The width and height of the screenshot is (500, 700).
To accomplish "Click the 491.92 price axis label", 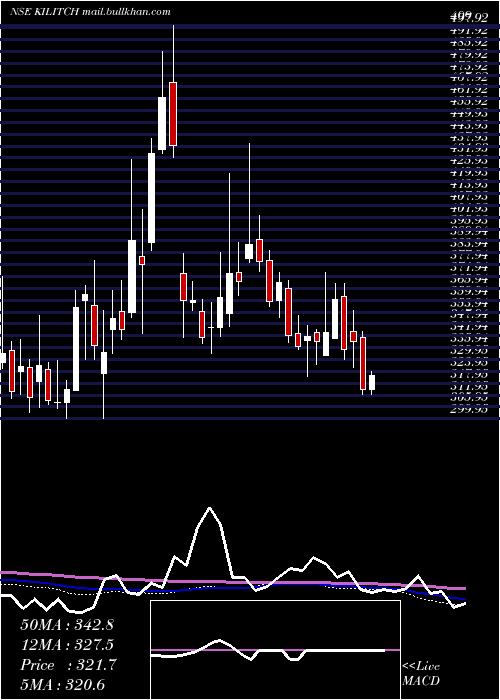I will pyautogui.click(x=468, y=32).
